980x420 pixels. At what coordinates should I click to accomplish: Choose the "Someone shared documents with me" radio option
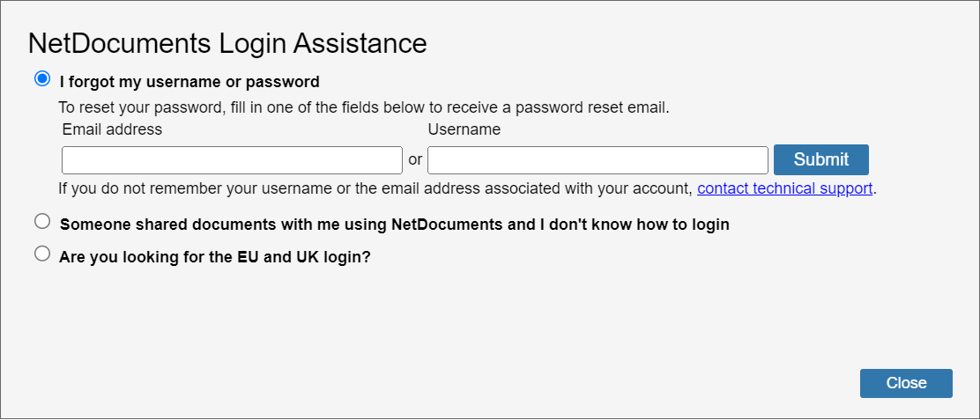pyautogui.click(x=42, y=221)
